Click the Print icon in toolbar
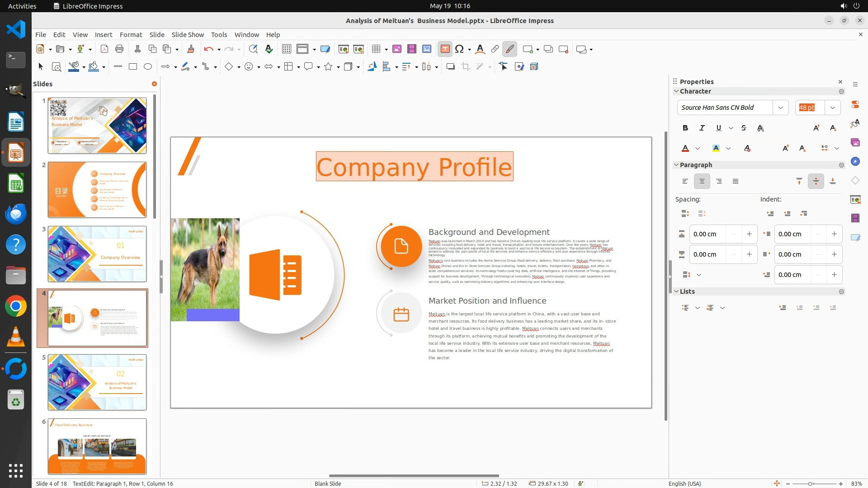The image size is (868, 488). [x=119, y=49]
